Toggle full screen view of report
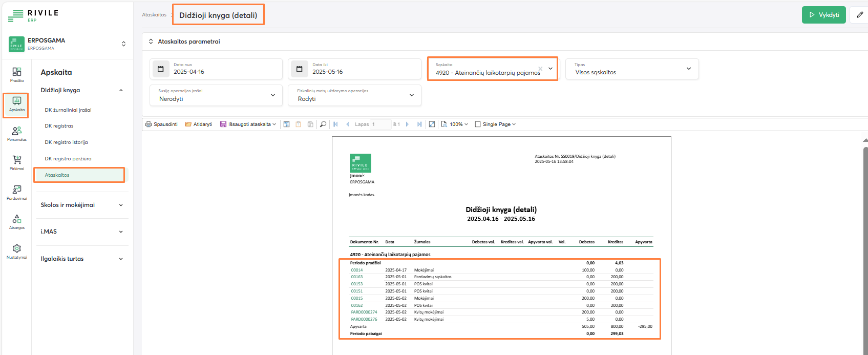Screen dimensions: 868x355 click(432, 124)
